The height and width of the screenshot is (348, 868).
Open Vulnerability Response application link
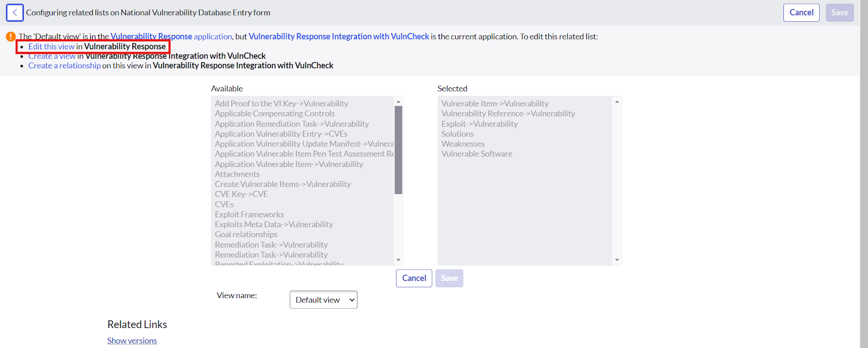coord(171,36)
